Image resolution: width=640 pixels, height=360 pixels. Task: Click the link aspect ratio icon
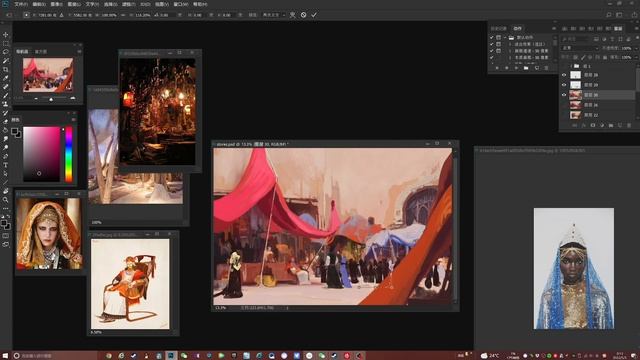point(123,15)
